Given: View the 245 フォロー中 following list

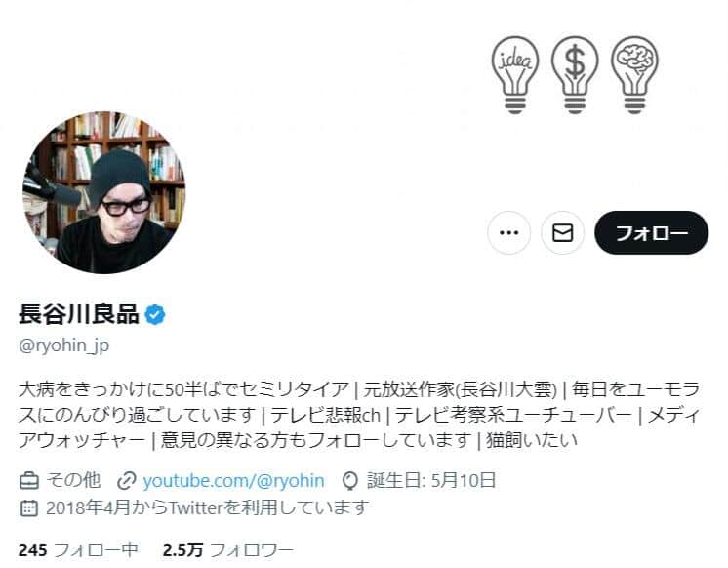Looking at the screenshot, I should click(78, 550).
